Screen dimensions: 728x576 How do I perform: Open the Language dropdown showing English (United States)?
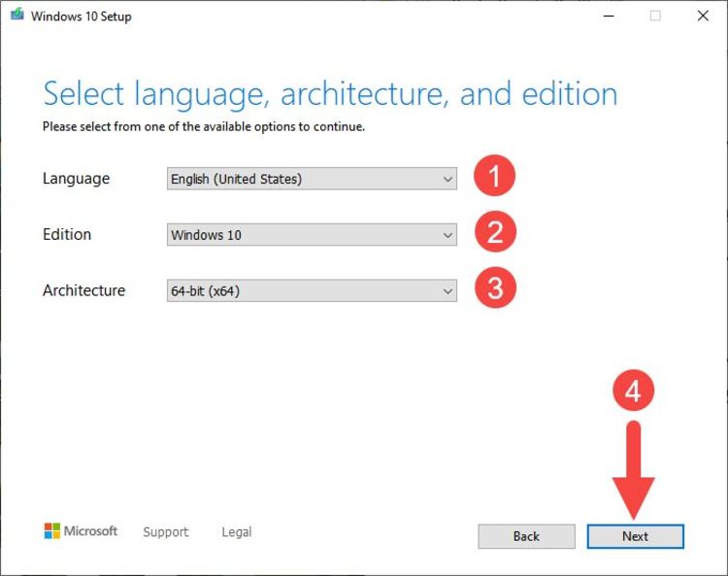(312, 179)
